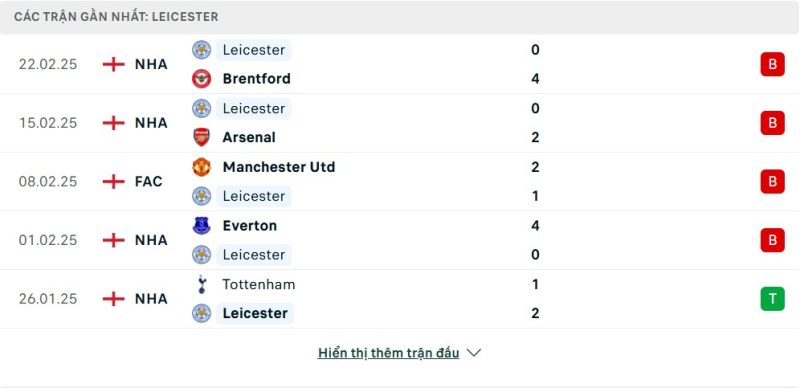Click Leicester label in Tottenham match
800x388 pixels.
255,313
